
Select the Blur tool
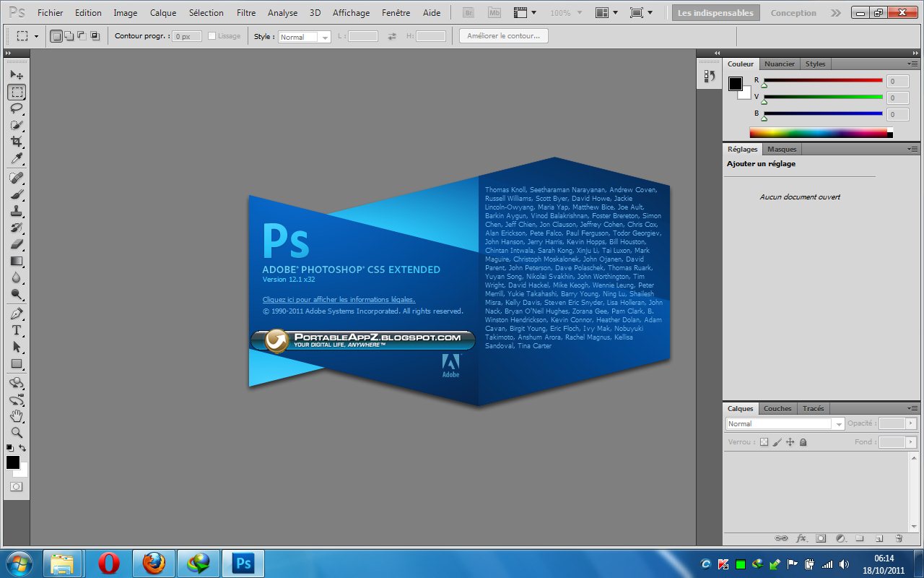click(17, 277)
